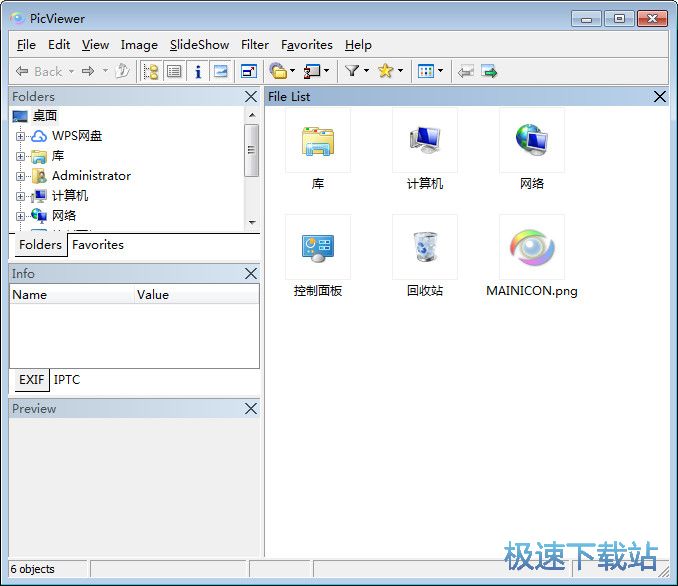Toggle the preview panel toolbar button
678x586 pixels.
[x=220, y=71]
